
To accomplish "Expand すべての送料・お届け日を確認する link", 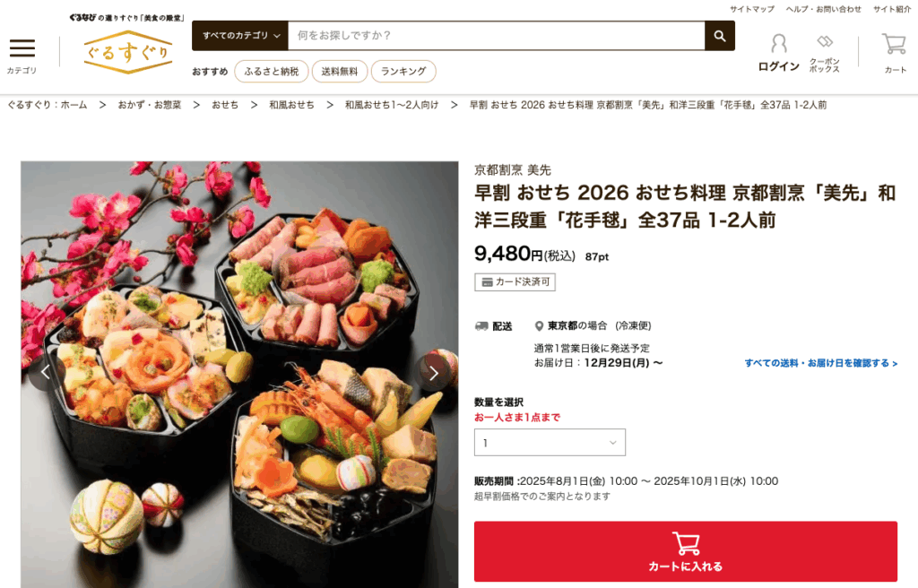I will pos(821,363).
